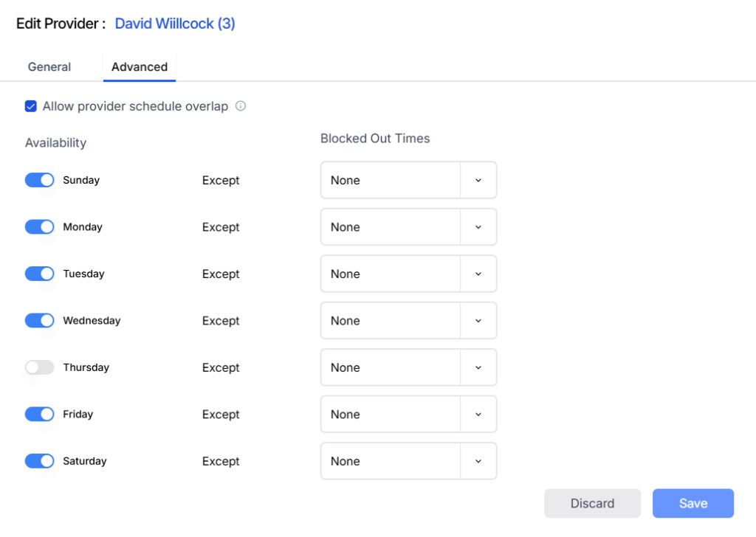Save the provider changes
Screen dimensions: 756x537
(693, 503)
